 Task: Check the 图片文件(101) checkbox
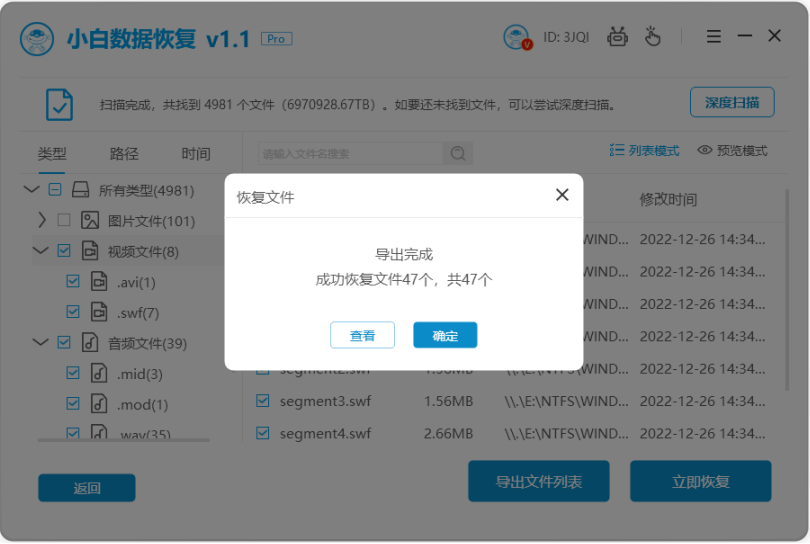[64, 220]
